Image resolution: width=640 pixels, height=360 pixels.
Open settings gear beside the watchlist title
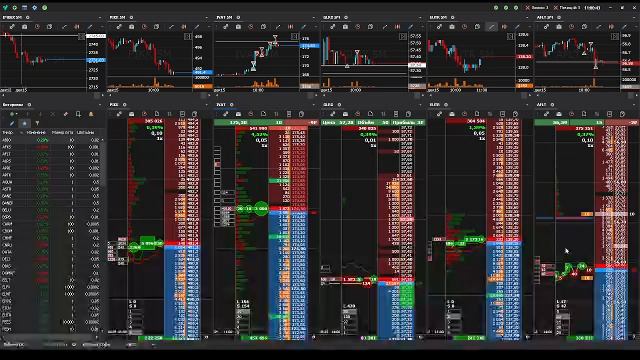[29, 105]
